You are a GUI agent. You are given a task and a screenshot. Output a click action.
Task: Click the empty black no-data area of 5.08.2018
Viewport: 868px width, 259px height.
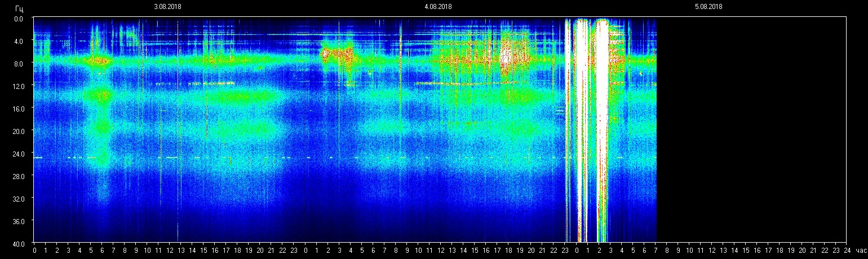[x=751, y=129]
